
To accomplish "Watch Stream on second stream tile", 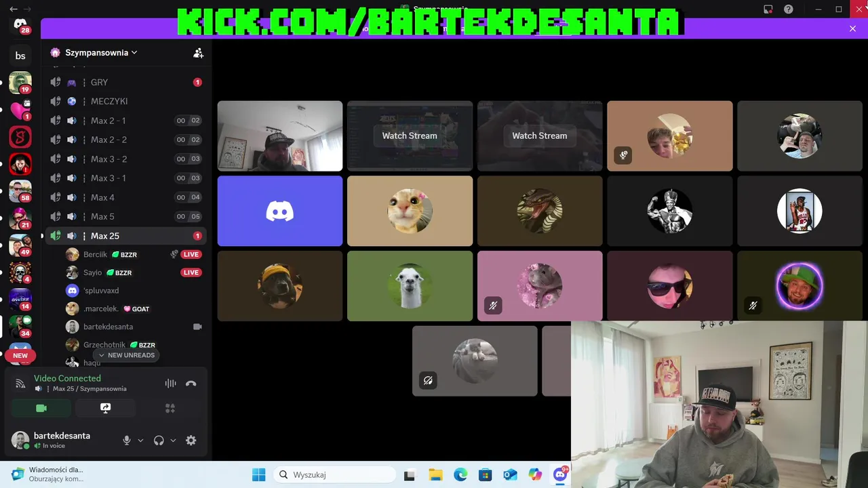I will (540, 136).
